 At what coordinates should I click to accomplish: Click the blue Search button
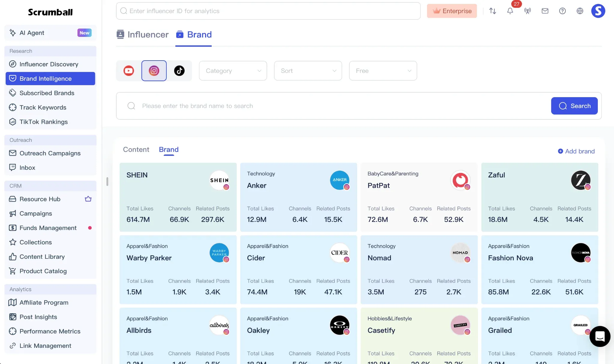coord(574,106)
